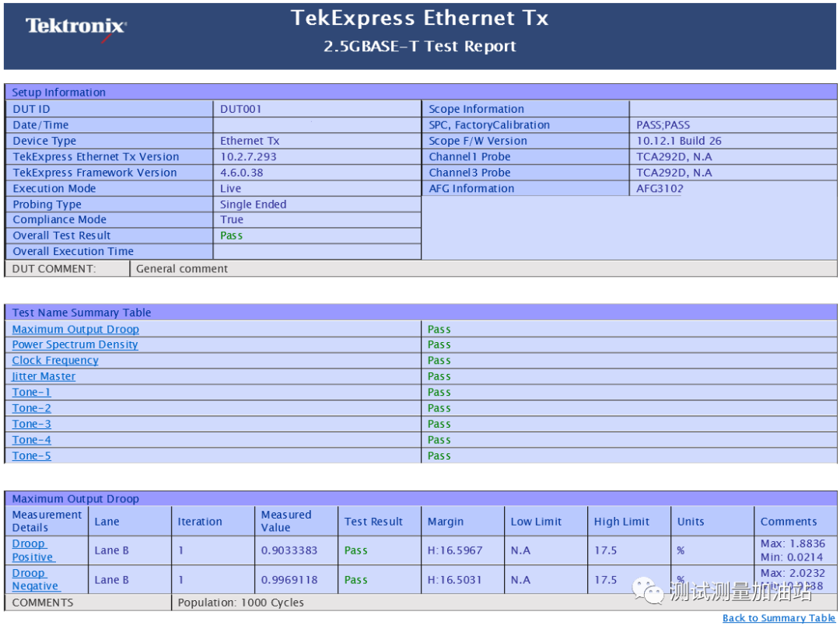Open the Droop Positive measurement link
840x629 pixels.
click(x=33, y=550)
